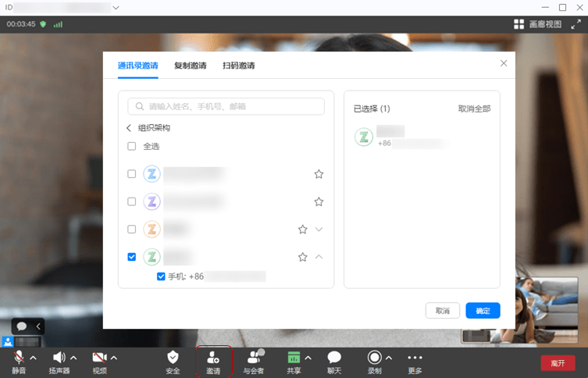Open the arrow menu beside microphone
588x378 pixels.
coord(33,358)
